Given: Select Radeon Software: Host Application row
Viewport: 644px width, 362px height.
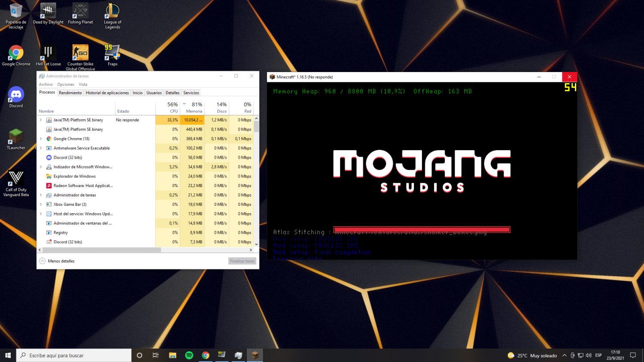Looking at the screenshot, I should coord(146,186).
